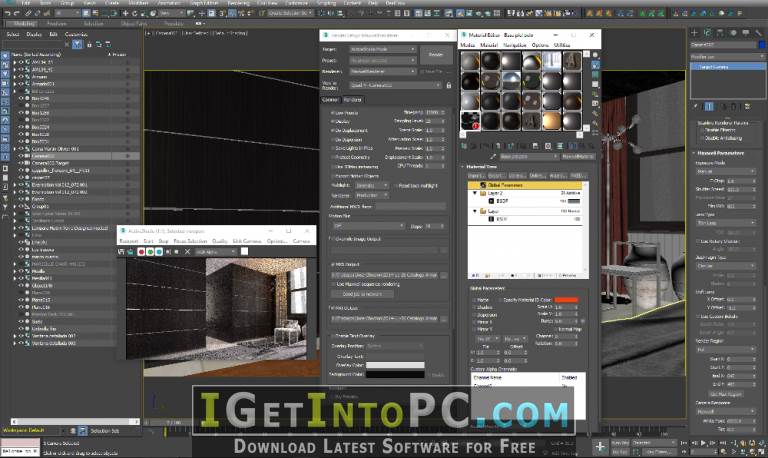The image size is (768, 458).
Task: Click the sample type icon beside material slots
Action: click(x=595, y=55)
